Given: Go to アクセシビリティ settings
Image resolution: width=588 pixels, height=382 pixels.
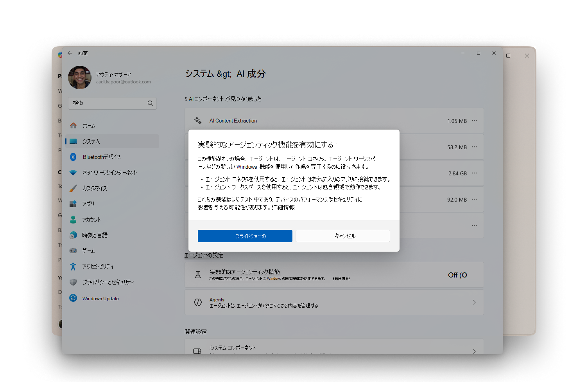Looking at the screenshot, I should pos(112,267).
